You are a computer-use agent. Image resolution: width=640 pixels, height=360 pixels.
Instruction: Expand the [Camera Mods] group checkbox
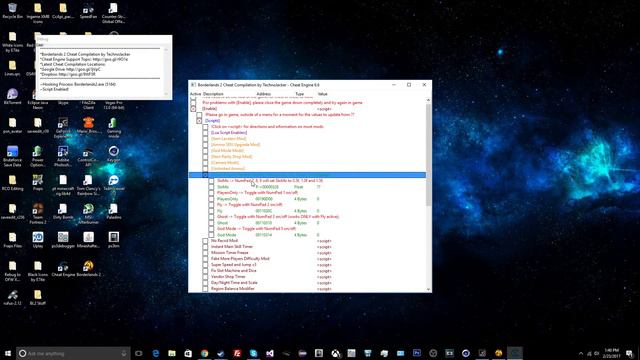coord(205,162)
